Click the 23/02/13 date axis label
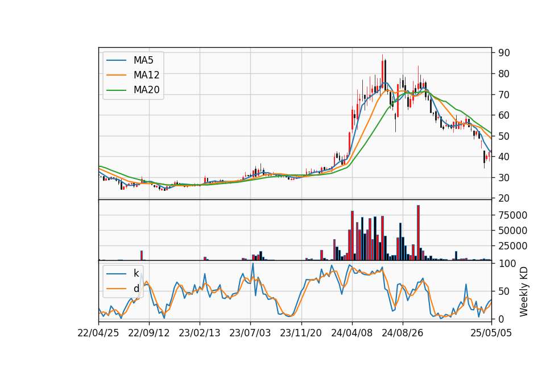Screen dimensions: 546x392 coord(200,333)
